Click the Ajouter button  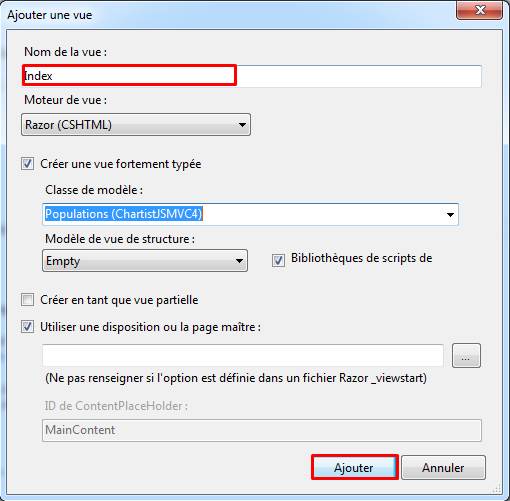coord(355,467)
